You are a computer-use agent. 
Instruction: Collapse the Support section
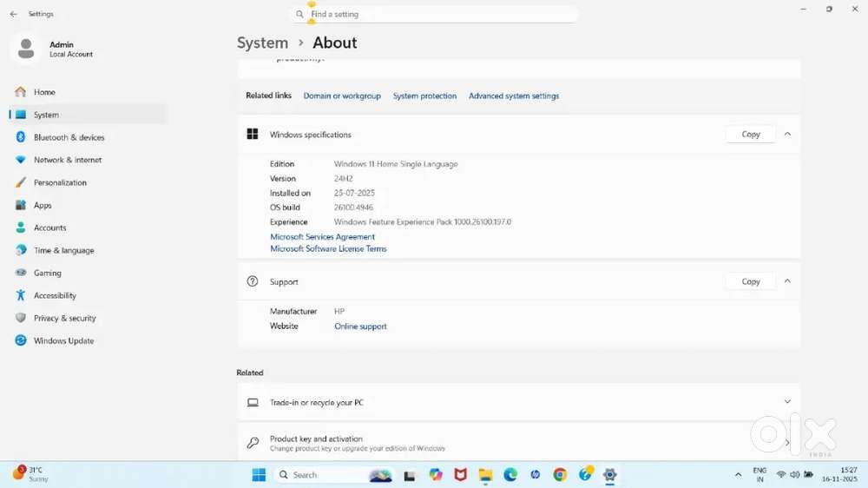[787, 281]
